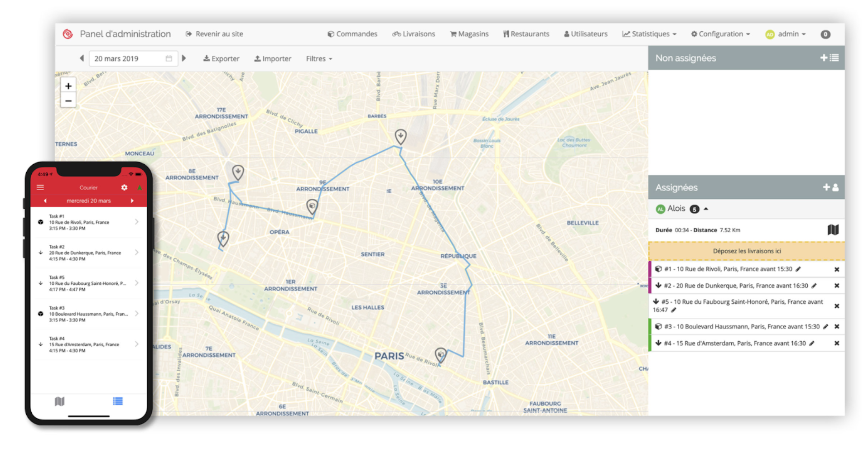Viewport: 868px width, 449px height.
Task: Show Alois route map icon
Action: (833, 230)
